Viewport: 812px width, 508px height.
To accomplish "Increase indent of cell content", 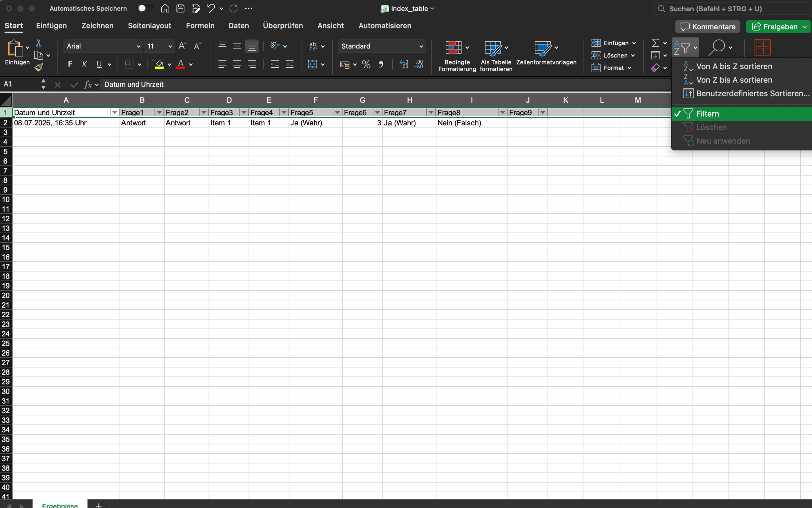I will point(290,64).
